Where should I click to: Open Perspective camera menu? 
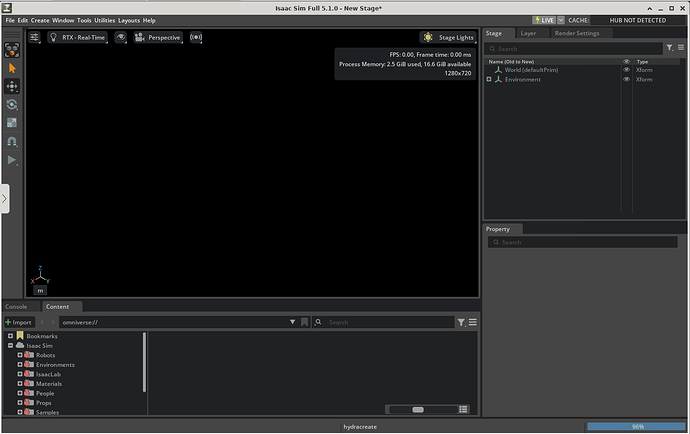158,37
